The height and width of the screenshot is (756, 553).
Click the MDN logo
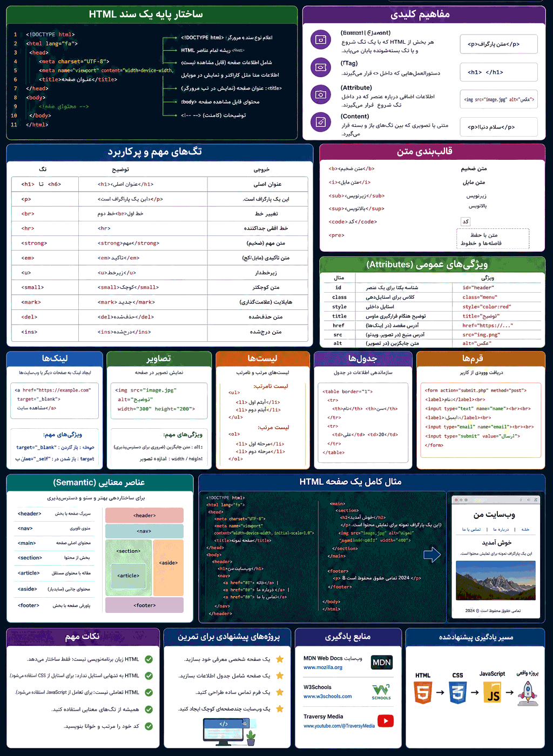tap(382, 663)
